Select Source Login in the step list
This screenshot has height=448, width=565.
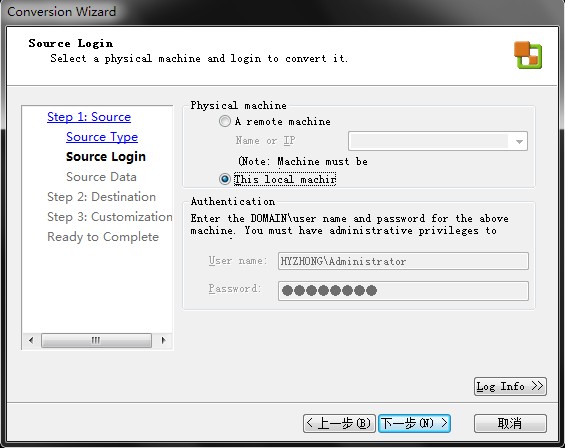pos(106,157)
